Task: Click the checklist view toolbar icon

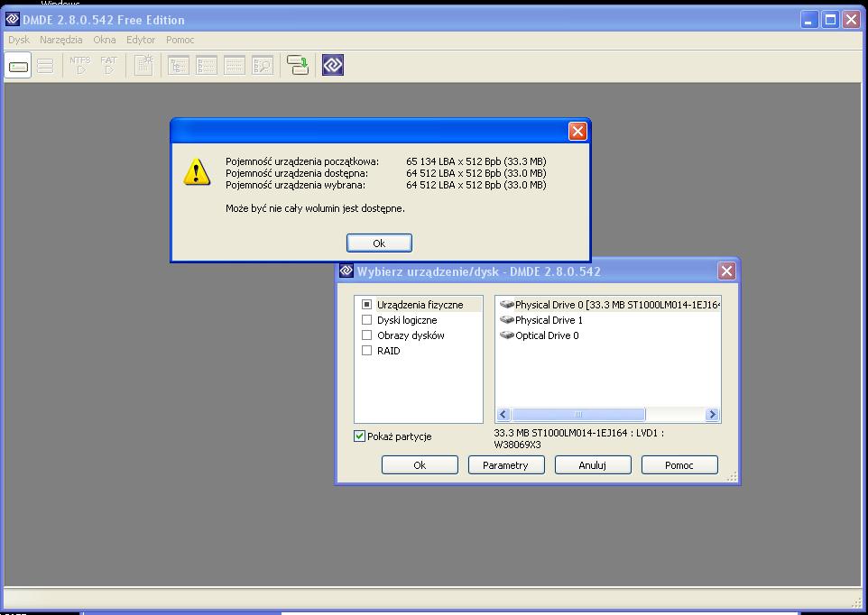Action: click(207, 66)
